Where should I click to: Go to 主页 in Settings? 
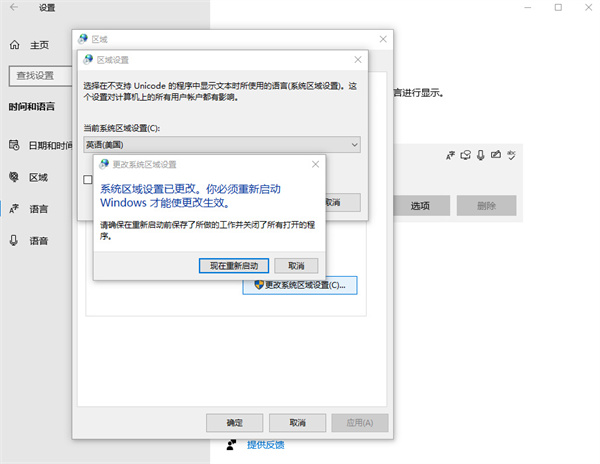coord(39,45)
